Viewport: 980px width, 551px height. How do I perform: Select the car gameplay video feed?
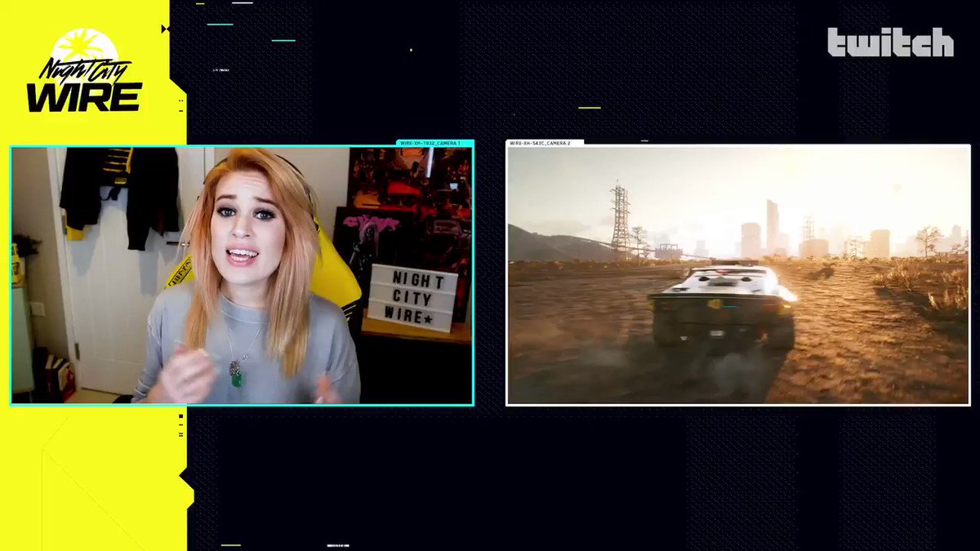pyautogui.click(x=738, y=275)
